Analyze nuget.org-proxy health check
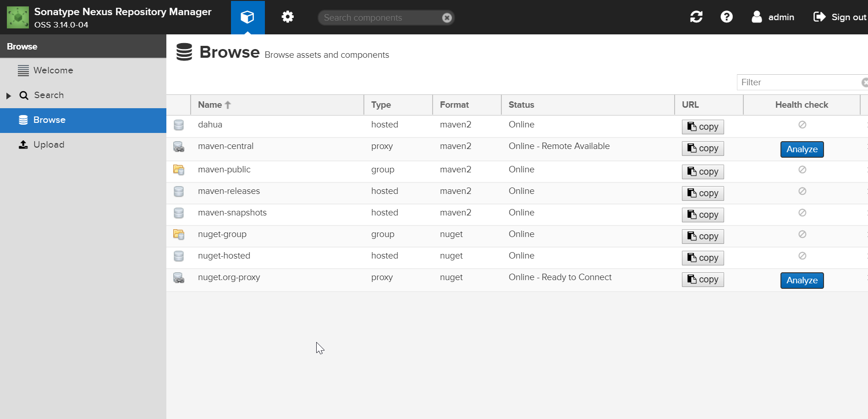Screen dimensions: 868x419 click(802, 281)
